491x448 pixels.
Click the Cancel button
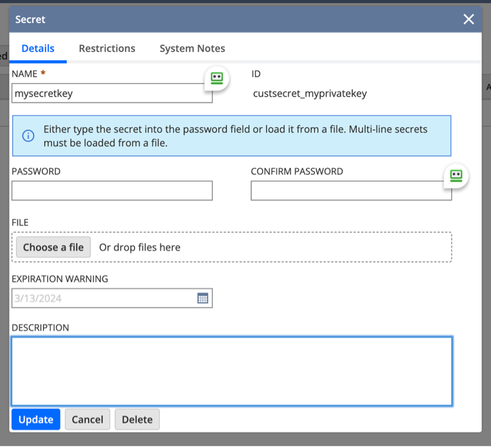pyautogui.click(x=88, y=419)
